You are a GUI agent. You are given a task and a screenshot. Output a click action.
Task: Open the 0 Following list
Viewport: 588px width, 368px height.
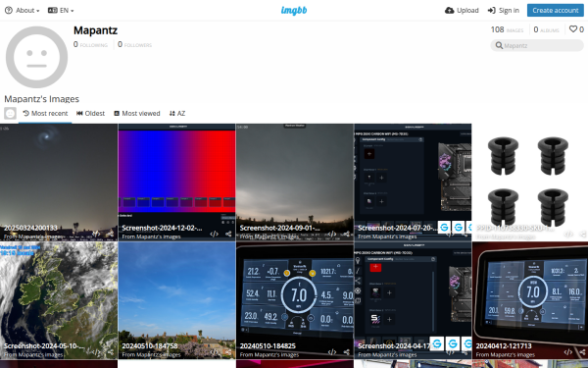coord(90,45)
